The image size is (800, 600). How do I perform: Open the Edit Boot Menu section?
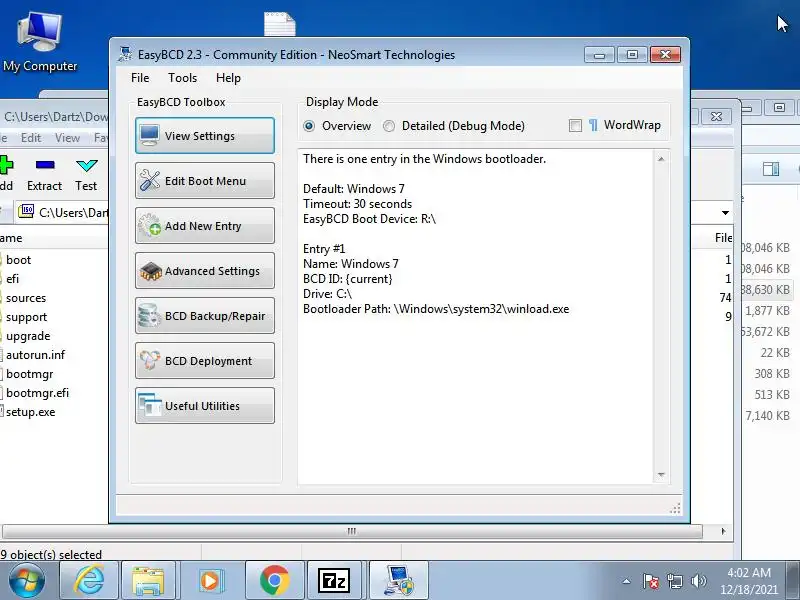coord(205,181)
